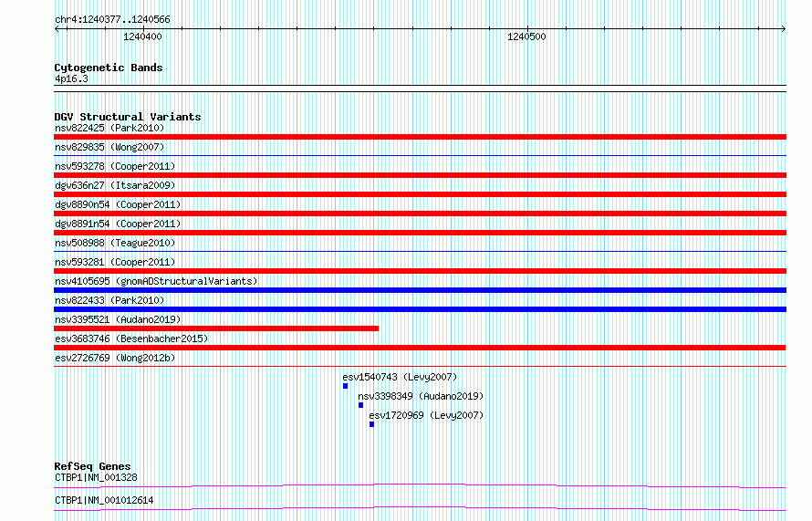Open dgv636n27 (Itsara2009) variant entry

pyautogui.click(x=115, y=185)
